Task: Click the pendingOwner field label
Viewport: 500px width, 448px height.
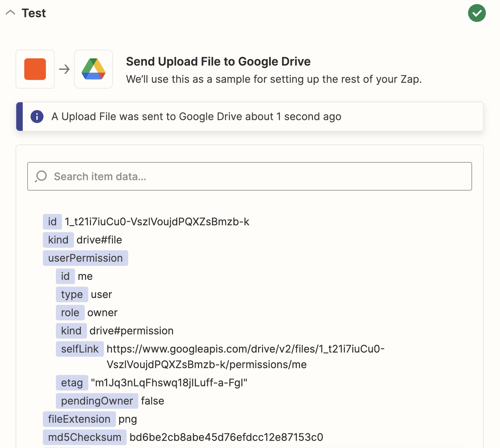Action: click(97, 401)
